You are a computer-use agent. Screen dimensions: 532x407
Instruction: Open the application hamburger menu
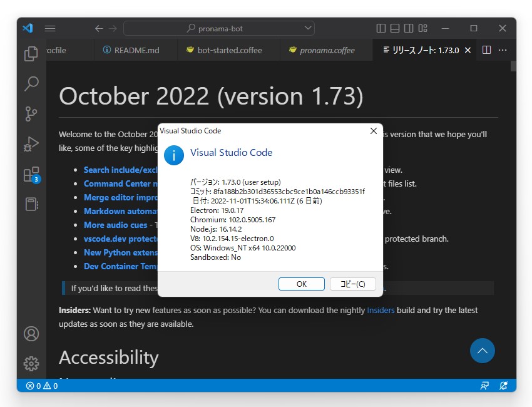point(50,28)
